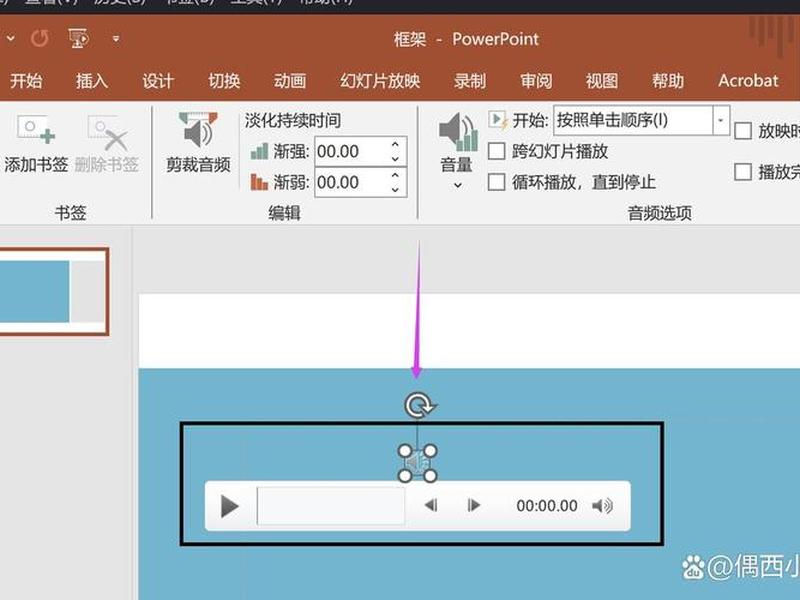Tick the 播放完 rewind-after-playing checkbox
Screen dimensions: 800x600
pyautogui.click(x=743, y=172)
